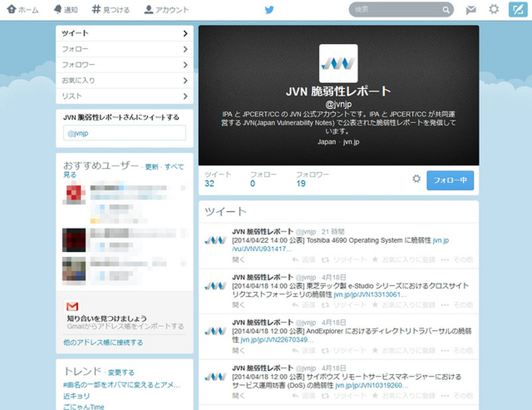The width and height of the screenshot is (532, 410).
Task: Click the jvn.jp link in the profile header
Action: click(x=351, y=142)
